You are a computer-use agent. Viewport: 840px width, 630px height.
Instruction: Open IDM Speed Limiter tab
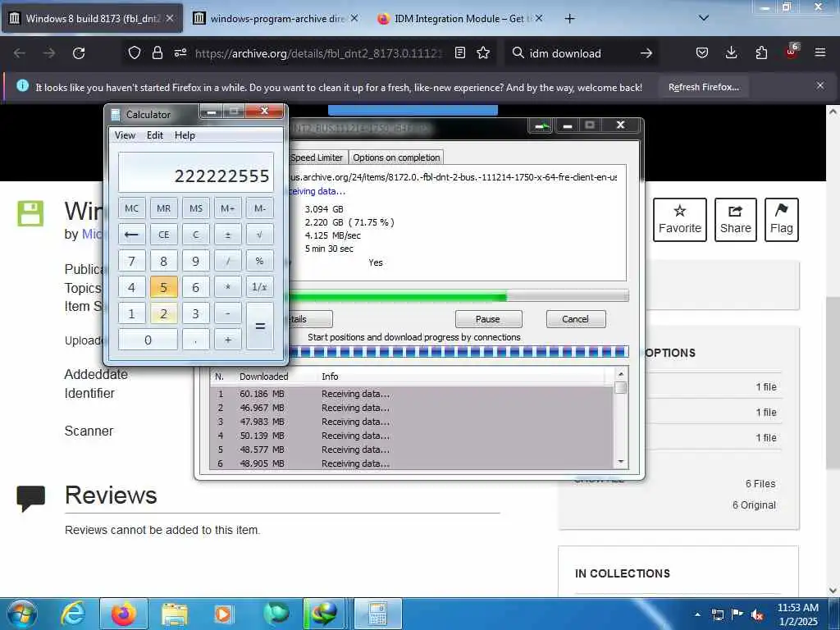click(317, 157)
